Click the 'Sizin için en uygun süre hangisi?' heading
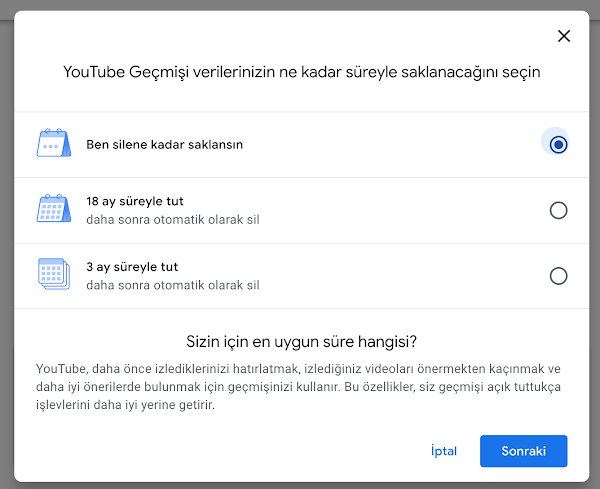Image resolution: width=600 pixels, height=489 pixels. click(x=302, y=341)
